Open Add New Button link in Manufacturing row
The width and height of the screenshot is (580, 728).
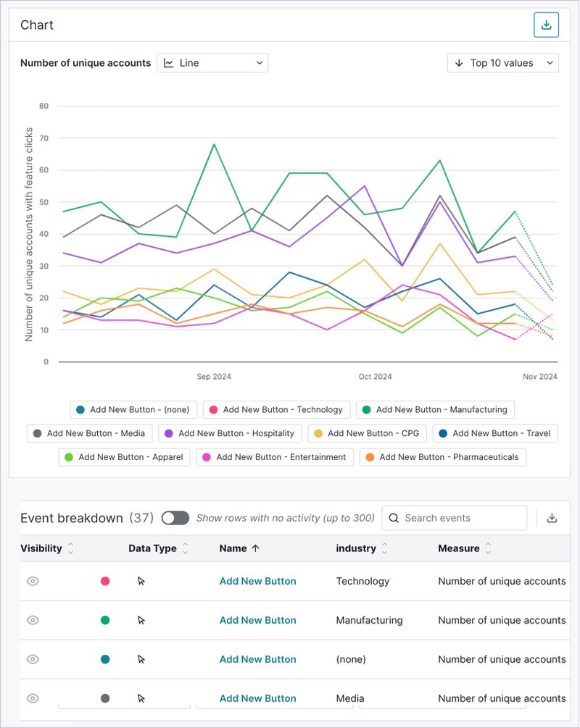pyautogui.click(x=257, y=620)
